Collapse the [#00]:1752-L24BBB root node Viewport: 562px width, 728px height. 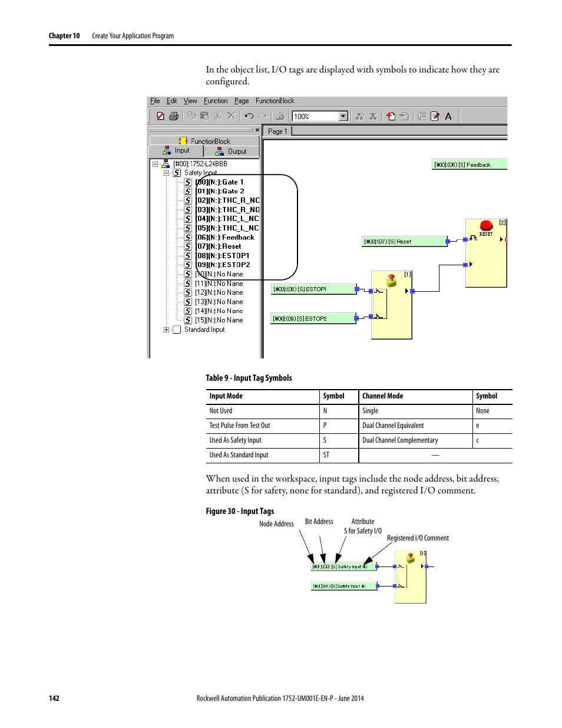(156, 164)
